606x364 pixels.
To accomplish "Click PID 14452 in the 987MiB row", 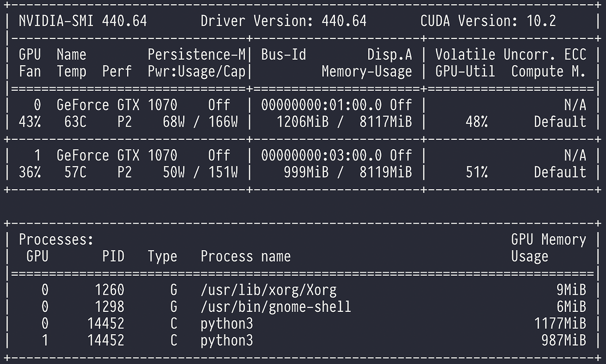I will point(106,340).
